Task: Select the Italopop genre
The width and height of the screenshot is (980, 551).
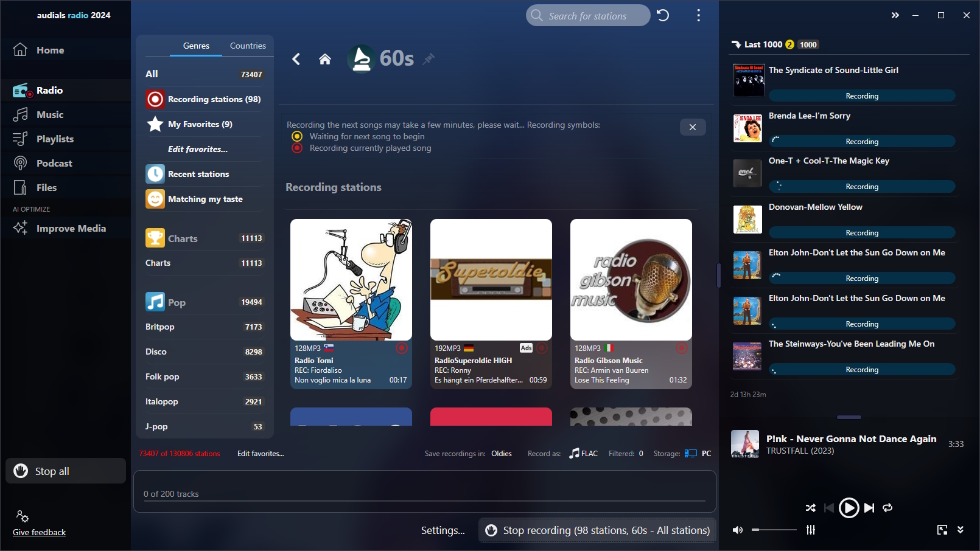Action: point(205,401)
